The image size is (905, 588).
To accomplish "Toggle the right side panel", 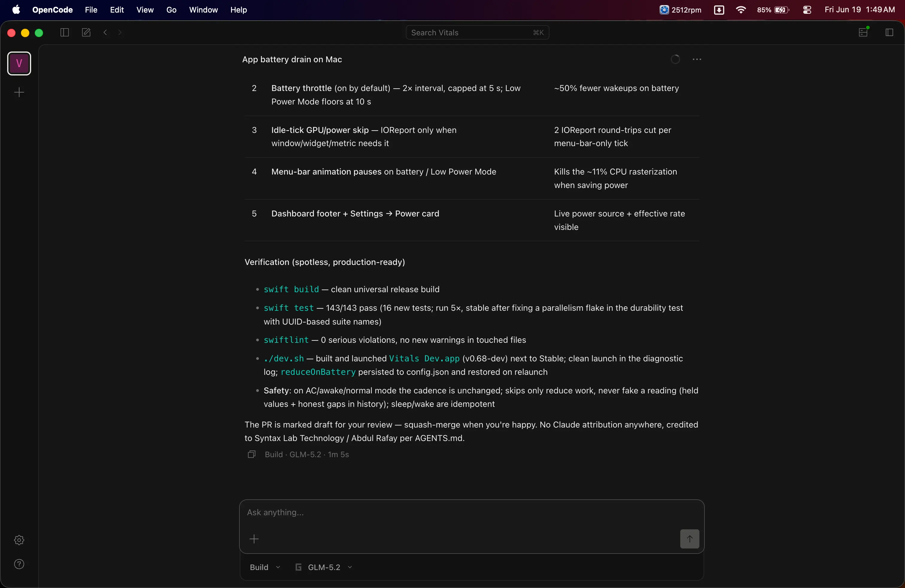I will (x=889, y=33).
